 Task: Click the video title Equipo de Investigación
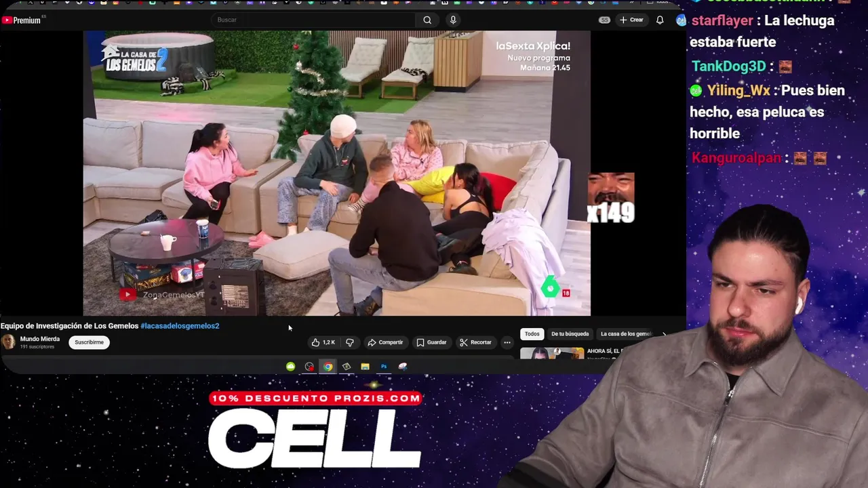click(69, 326)
